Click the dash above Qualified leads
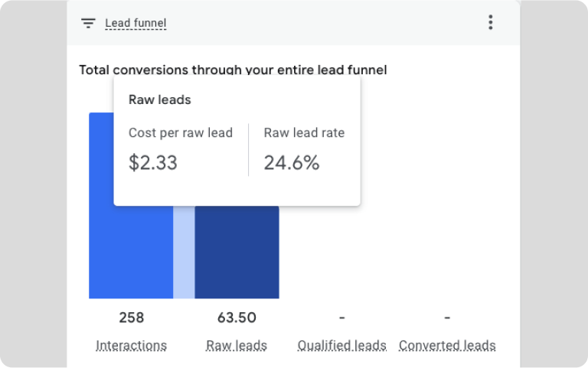The image size is (588, 368). [341, 318]
